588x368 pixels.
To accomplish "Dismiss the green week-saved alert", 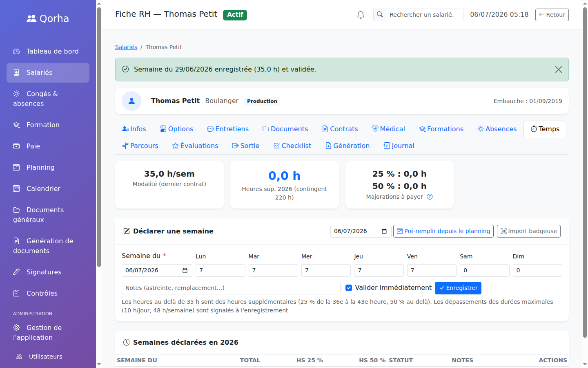I will (x=559, y=70).
